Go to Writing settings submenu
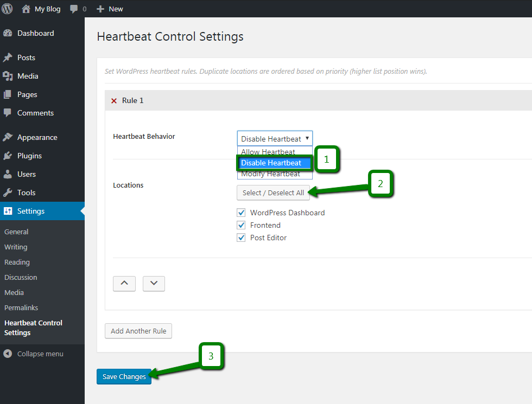The height and width of the screenshot is (404, 532). 16,247
